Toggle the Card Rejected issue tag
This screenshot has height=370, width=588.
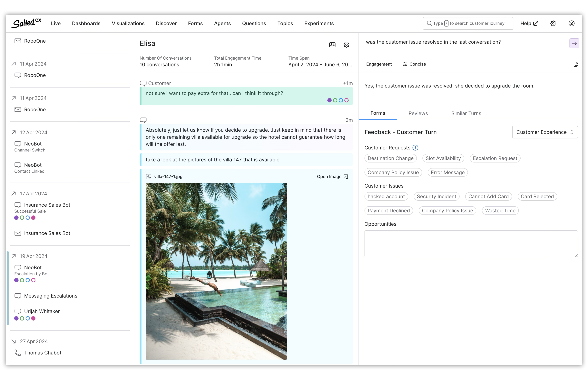point(537,197)
